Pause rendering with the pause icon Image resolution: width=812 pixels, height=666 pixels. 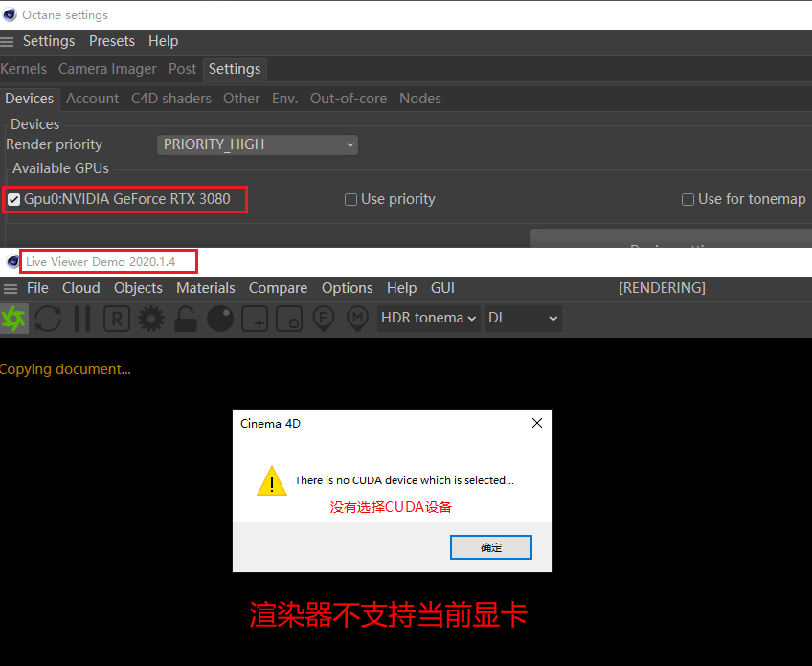pyautogui.click(x=82, y=319)
